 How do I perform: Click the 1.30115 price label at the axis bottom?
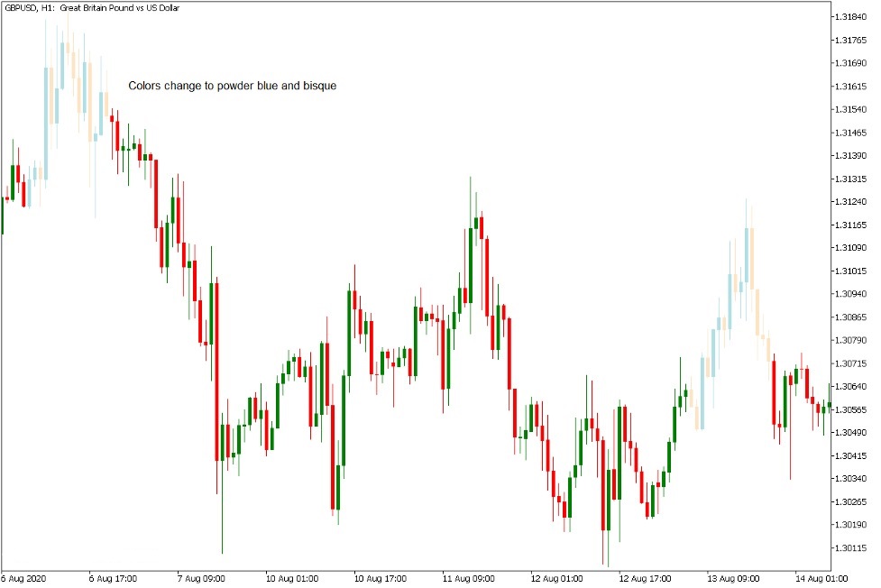(x=850, y=547)
